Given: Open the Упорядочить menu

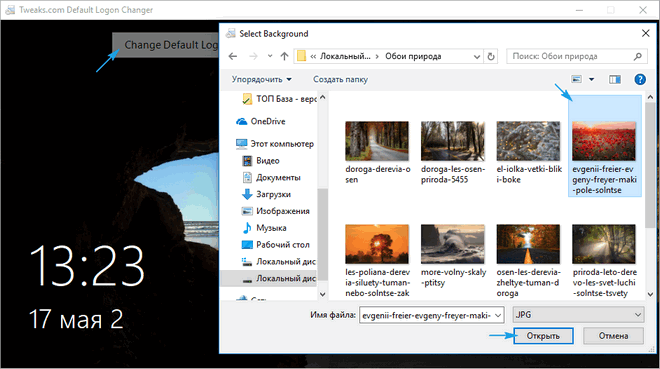Looking at the screenshot, I should (261, 79).
